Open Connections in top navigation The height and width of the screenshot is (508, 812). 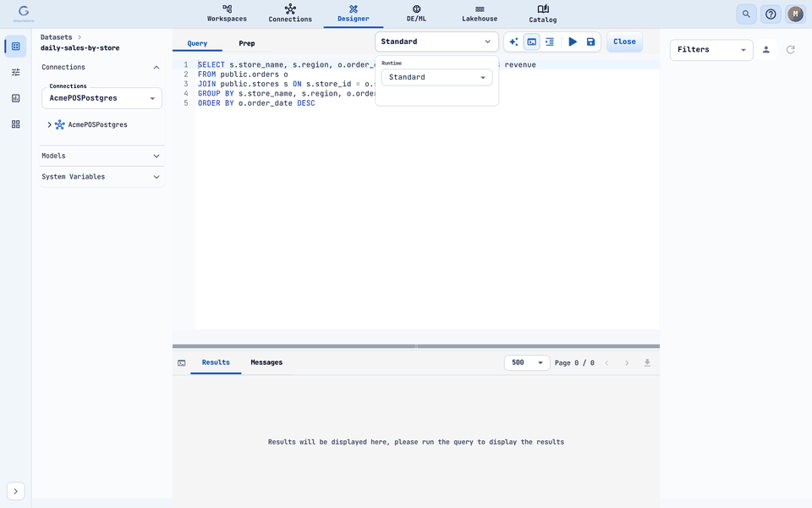[x=290, y=14]
